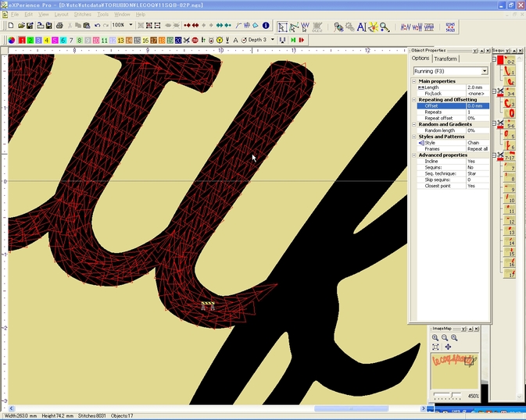
Task: Click the Incline property value Yes
Action: pos(478,162)
